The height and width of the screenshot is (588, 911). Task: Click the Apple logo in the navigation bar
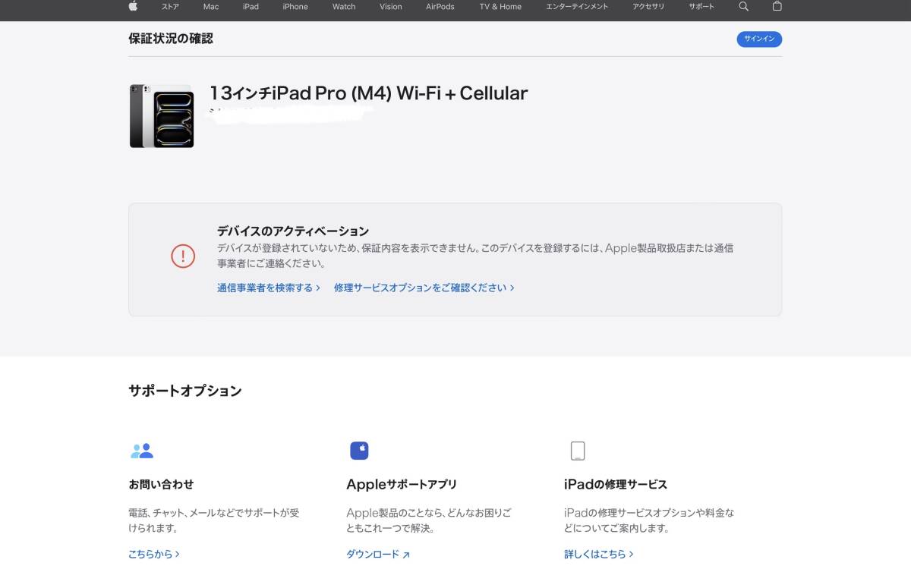(x=133, y=6)
